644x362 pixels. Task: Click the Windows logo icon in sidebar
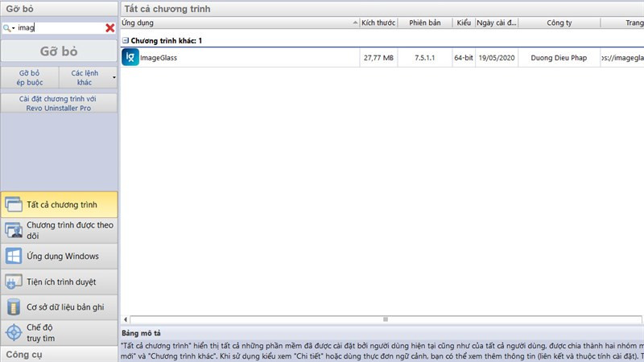(14, 256)
